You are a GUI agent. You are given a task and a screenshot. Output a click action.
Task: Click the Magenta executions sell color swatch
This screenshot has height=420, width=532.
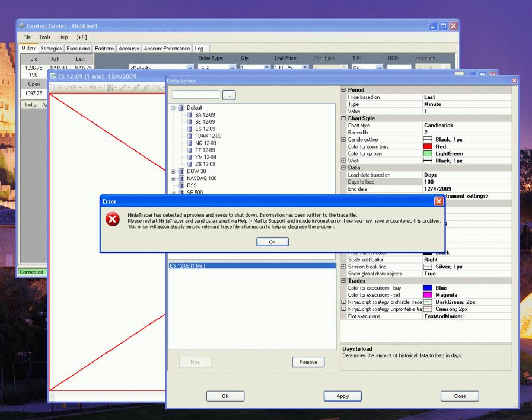(428, 295)
